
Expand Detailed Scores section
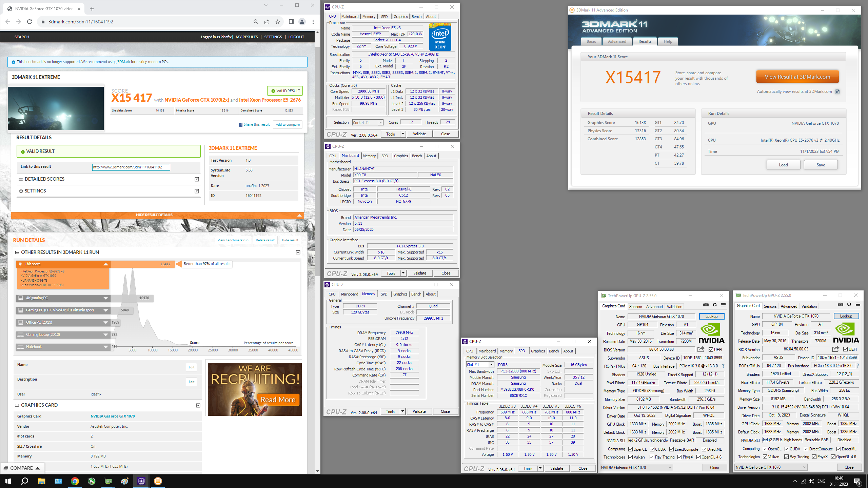(x=197, y=179)
